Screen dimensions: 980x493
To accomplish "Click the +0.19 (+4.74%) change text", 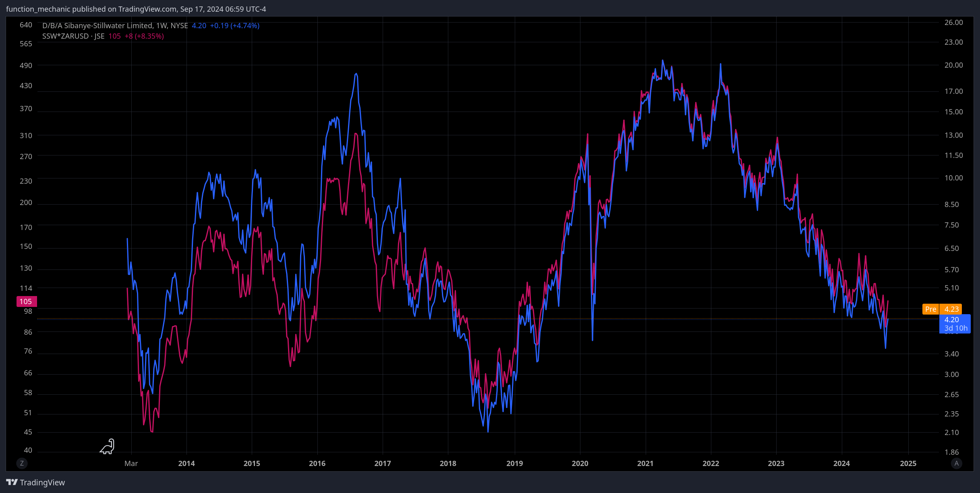I will click(x=235, y=25).
